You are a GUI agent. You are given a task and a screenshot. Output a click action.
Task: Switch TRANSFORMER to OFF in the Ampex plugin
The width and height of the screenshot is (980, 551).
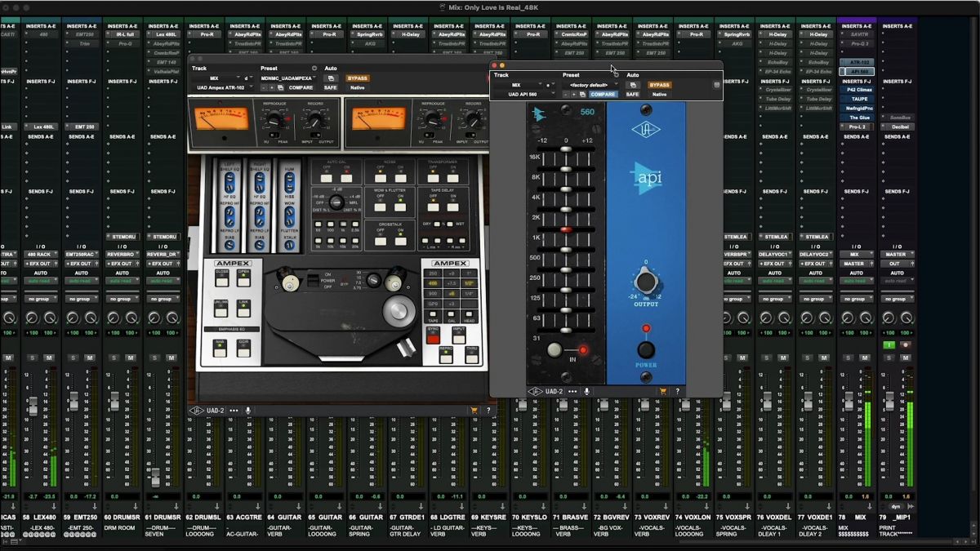pos(433,178)
